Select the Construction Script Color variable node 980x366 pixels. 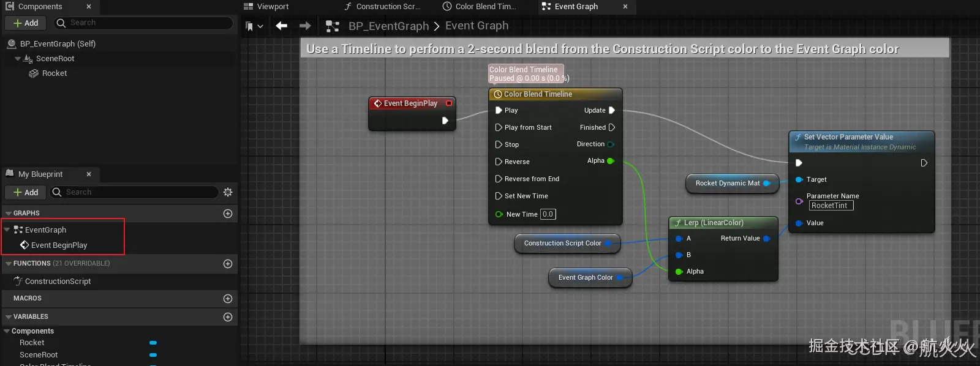coord(568,244)
